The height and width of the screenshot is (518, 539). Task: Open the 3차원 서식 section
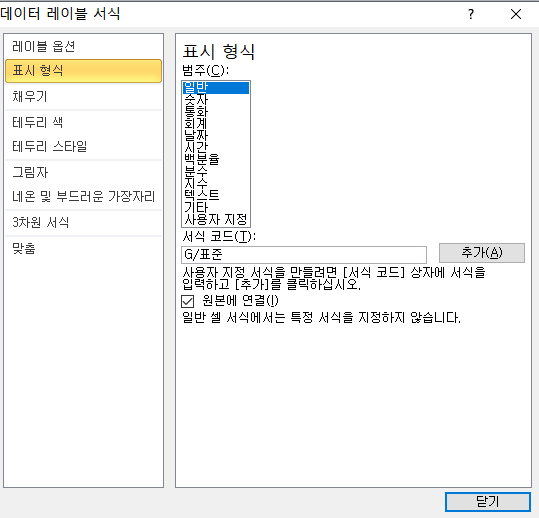pyautogui.click(x=84, y=222)
